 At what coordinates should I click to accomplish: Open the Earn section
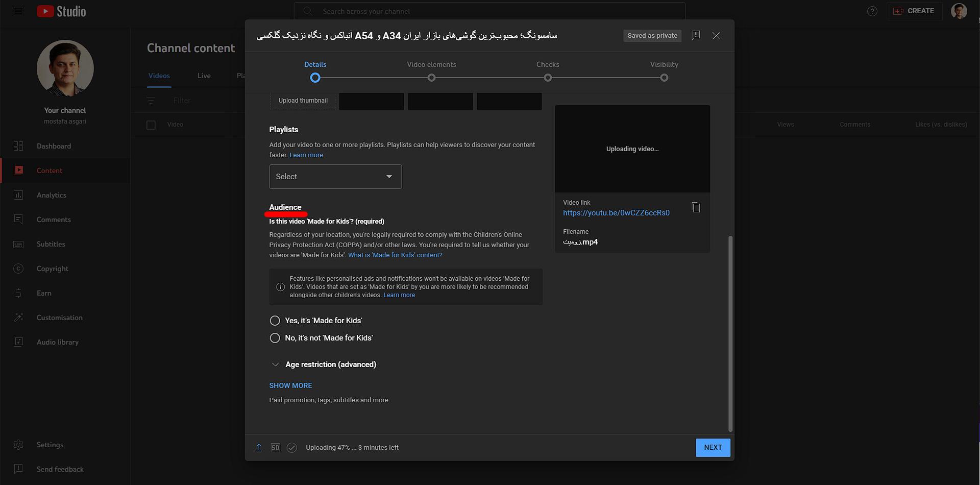click(65, 293)
